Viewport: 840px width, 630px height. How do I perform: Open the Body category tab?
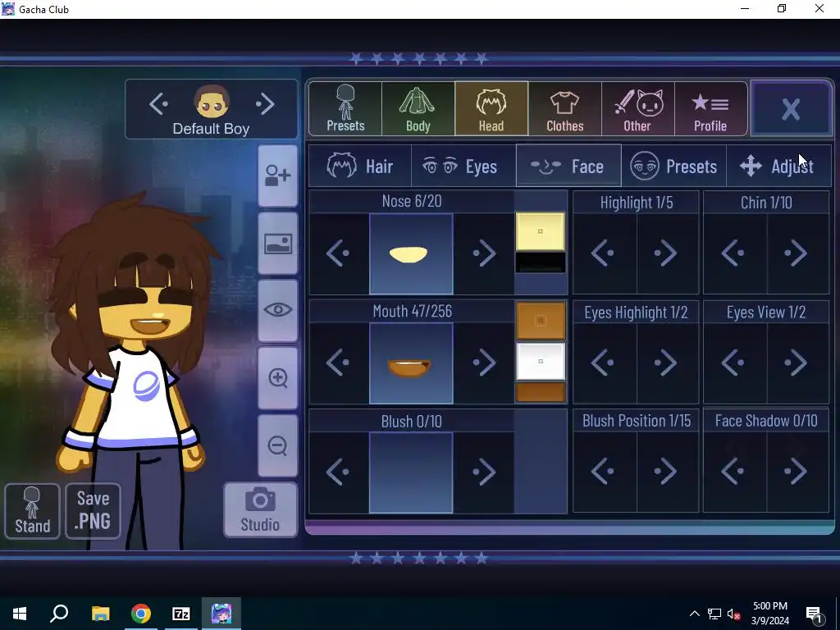point(418,109)
